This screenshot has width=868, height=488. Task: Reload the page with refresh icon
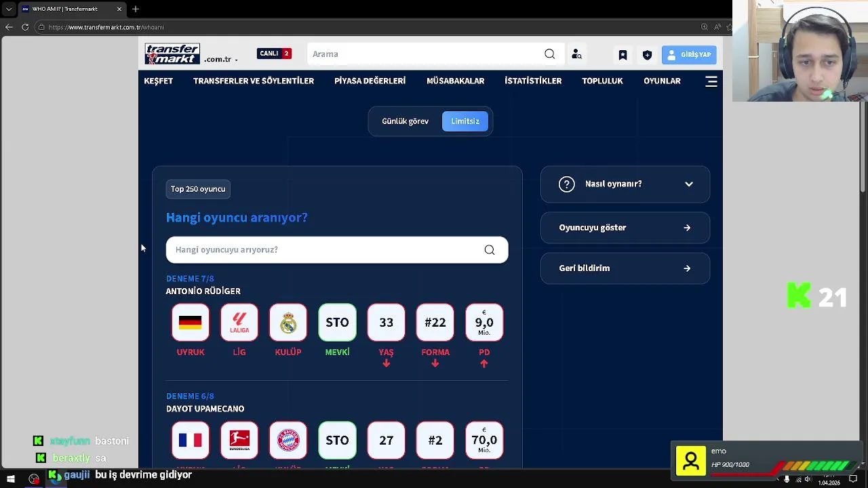click(25, 27)
